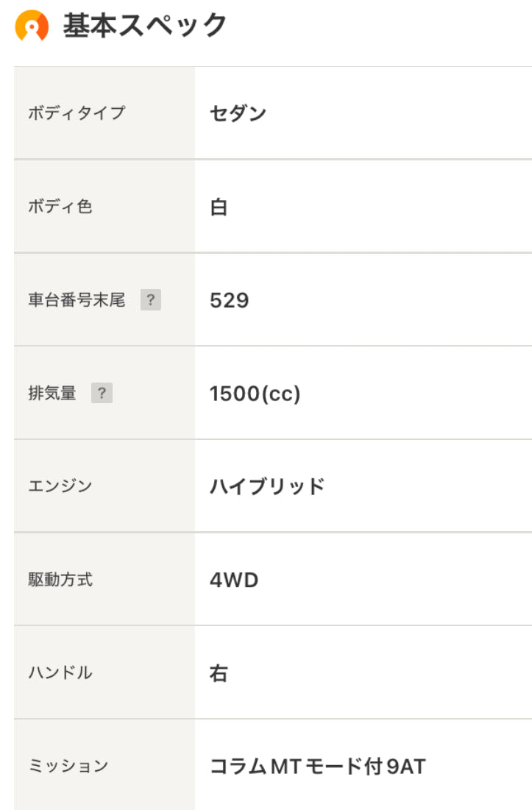Click the ハイブリッド engine value
Screen dimensions: 532x810
267,486
